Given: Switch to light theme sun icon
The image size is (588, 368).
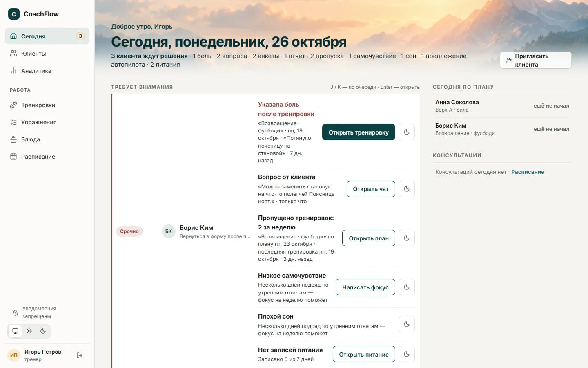Looking at the screenshot, I should (29, 331).
